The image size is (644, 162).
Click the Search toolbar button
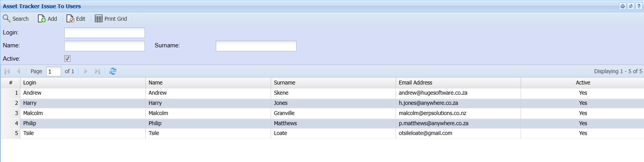(x=16, y=19)
